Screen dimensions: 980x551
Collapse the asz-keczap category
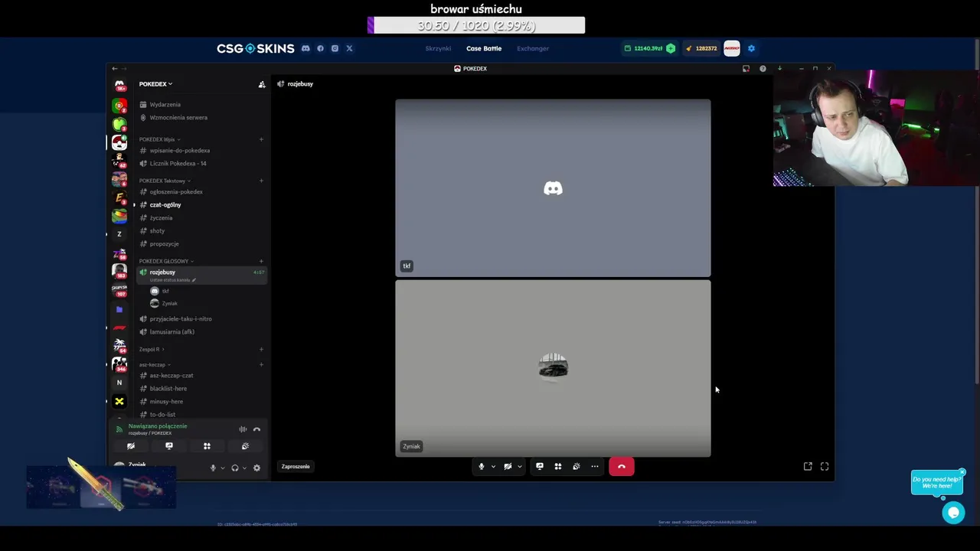point(155,364)
